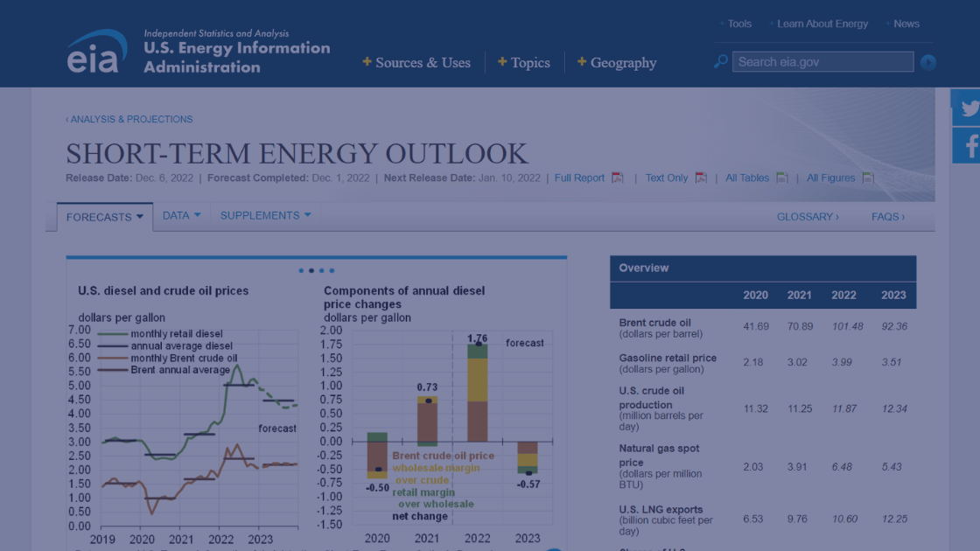This screenshot has height=551, width=980.
Task: Click the icon next to All Figures
Action: (x=866, y=178)
